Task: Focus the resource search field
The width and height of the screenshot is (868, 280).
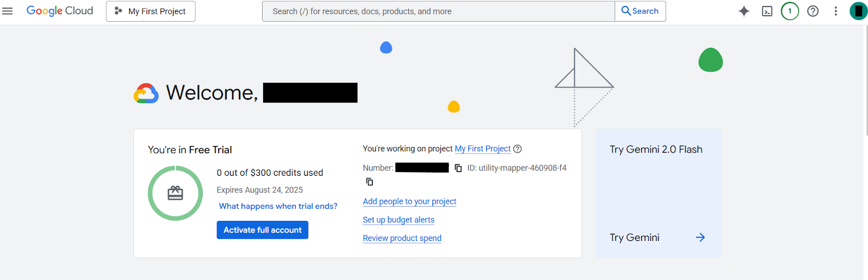Action: tap(438, 11)
